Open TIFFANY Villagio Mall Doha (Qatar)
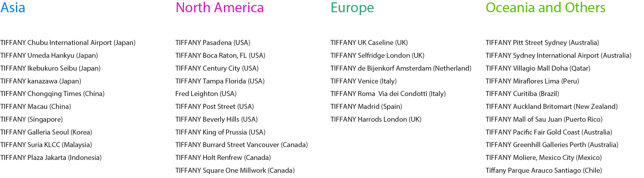This screenshot has height=178, width=644. pos(538,68)
